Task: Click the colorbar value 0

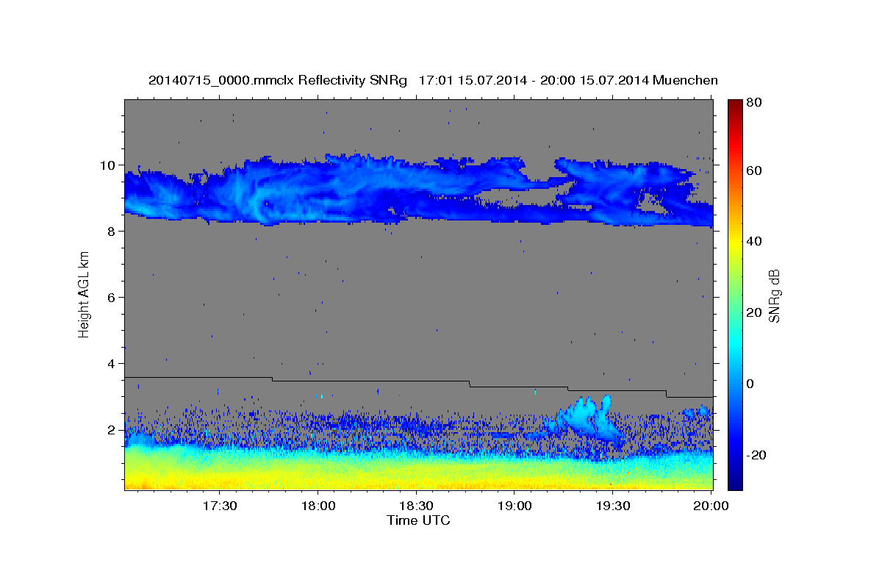Action: [x=750, y=384]
